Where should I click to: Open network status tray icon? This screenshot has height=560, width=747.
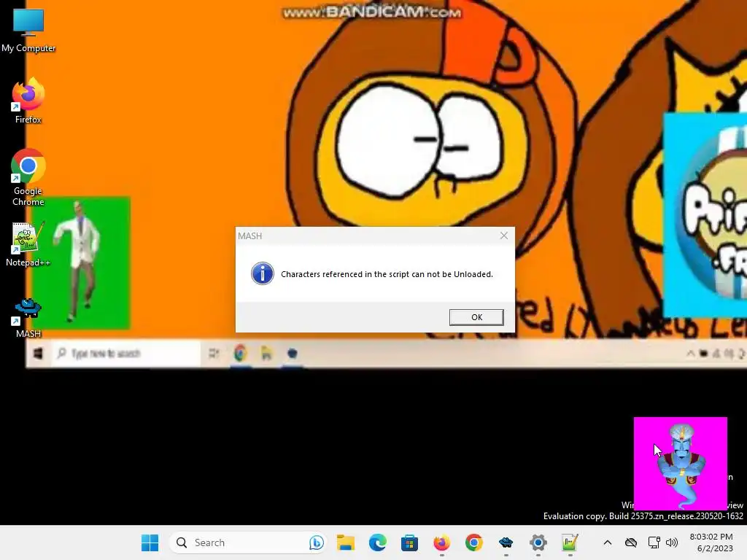pos(654,542)
